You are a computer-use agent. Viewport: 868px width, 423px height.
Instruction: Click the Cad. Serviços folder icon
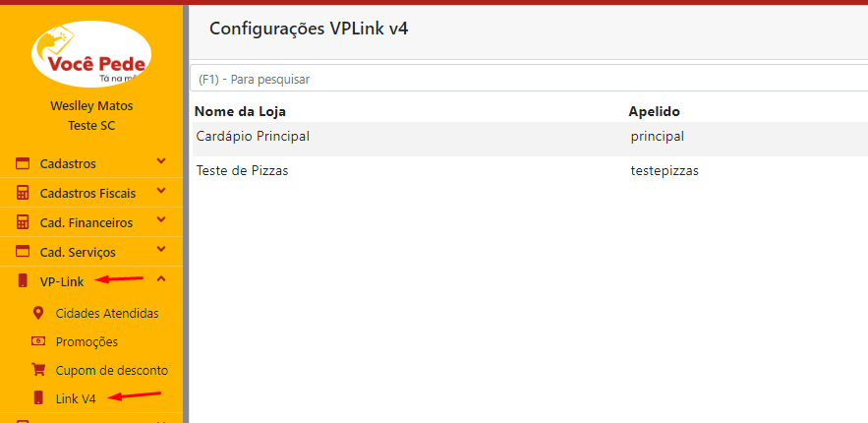pyautogui.click(x=23, y=253)
